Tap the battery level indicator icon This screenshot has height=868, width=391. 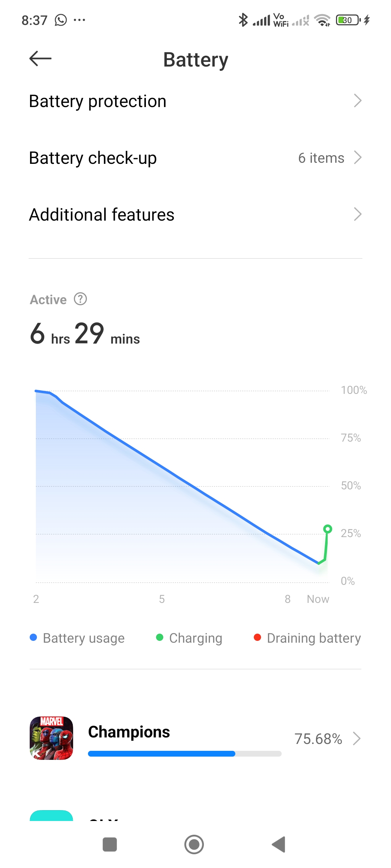(x=348, y=20)
